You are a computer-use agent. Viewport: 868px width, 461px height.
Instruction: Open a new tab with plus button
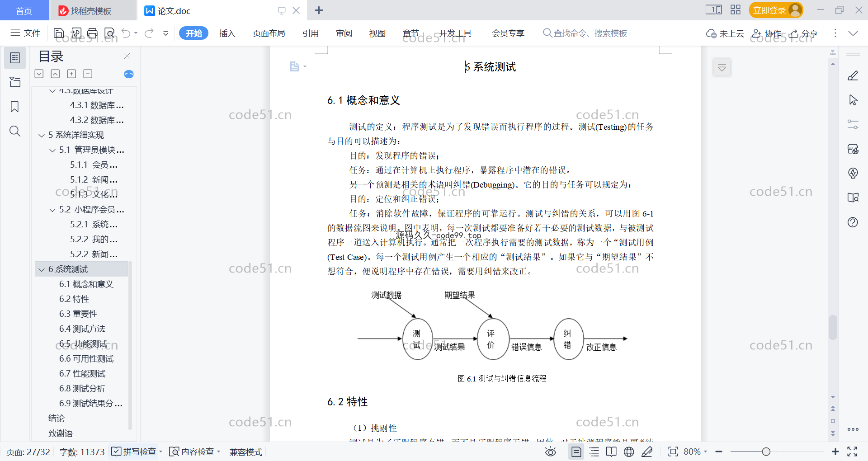(x=319, y=10)
